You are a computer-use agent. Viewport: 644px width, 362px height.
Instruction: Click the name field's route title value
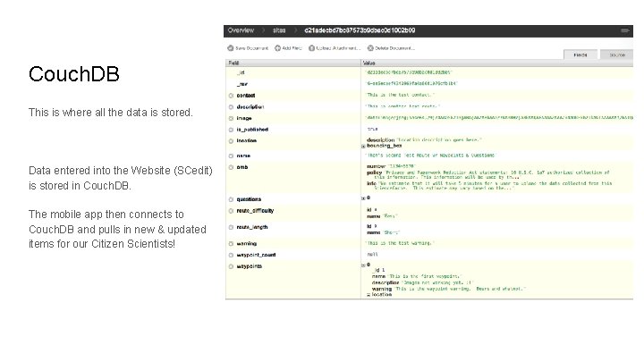(431, 156)
